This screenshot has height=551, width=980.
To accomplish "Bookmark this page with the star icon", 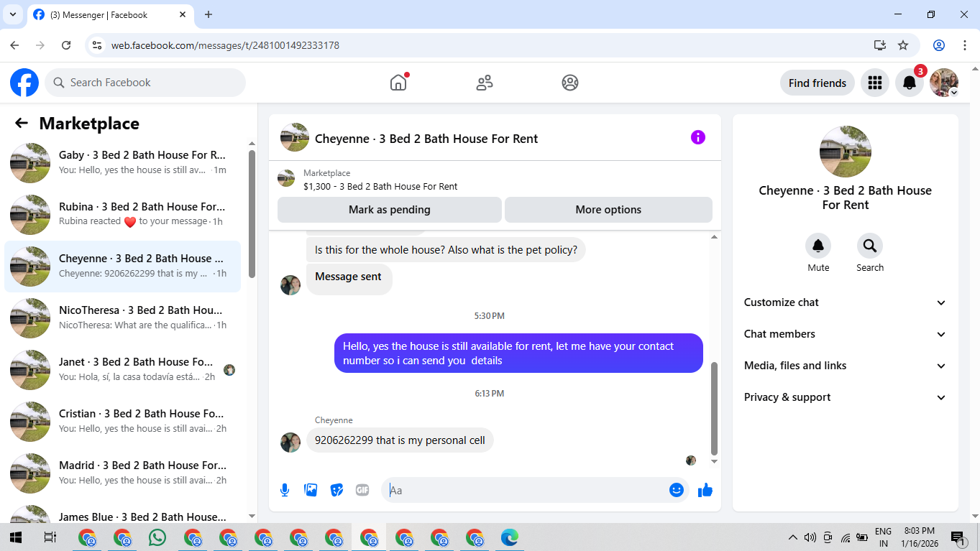I will [903, 45].
